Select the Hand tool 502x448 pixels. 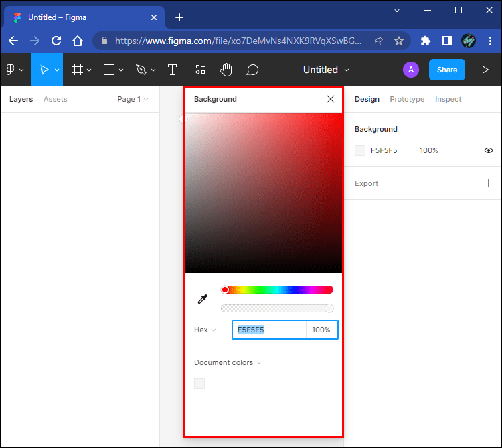click(226, 70)
